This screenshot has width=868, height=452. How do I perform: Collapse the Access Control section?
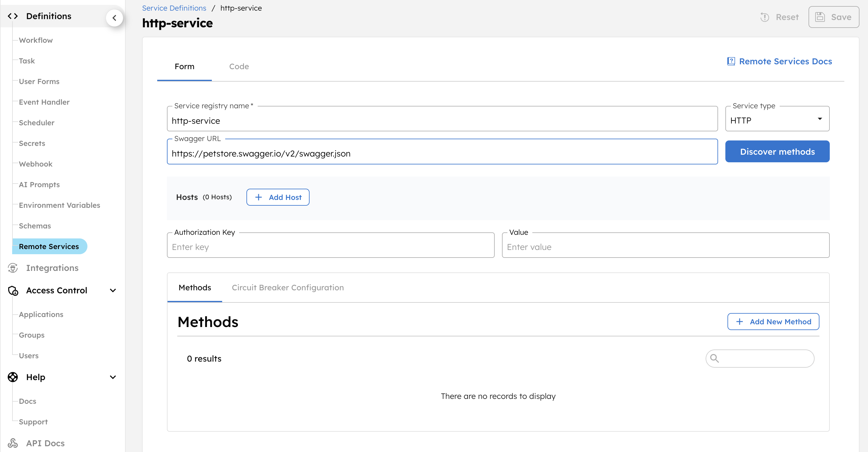pyautogui.click(x=113, y=290)
